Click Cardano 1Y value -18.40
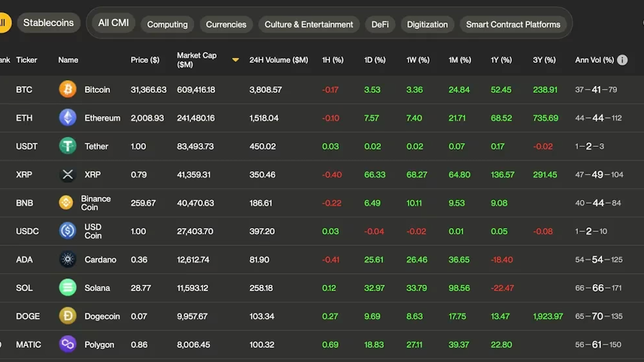 pyautogui.click(x=502, y=260)
